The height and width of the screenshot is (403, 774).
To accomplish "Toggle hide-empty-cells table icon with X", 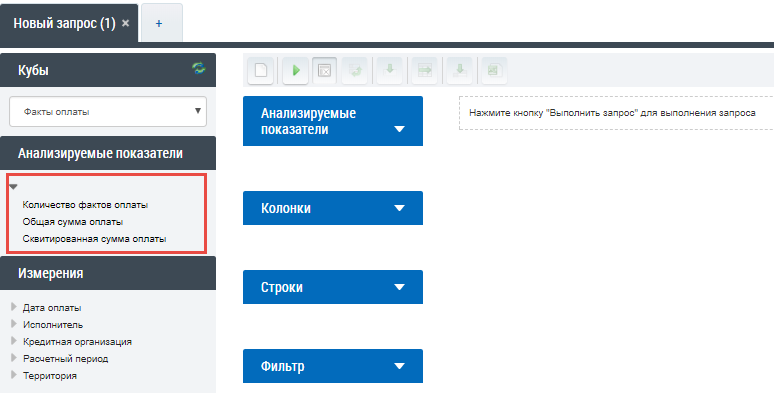I will point(324,71).
